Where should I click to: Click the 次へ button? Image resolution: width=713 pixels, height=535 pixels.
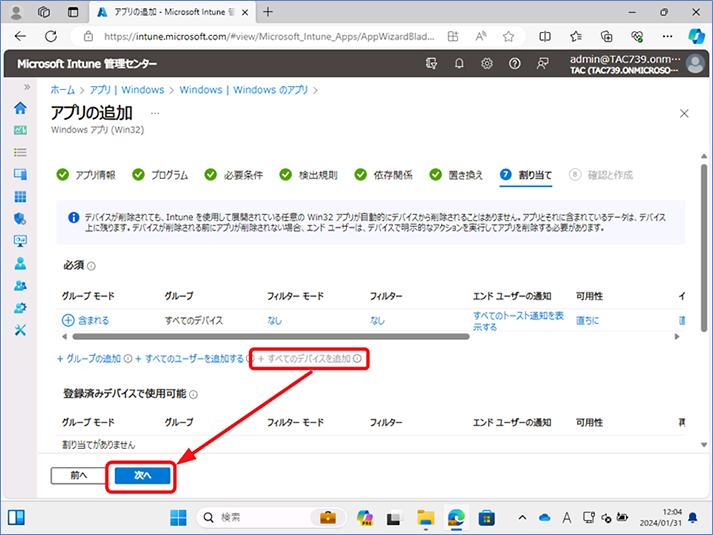142,475
